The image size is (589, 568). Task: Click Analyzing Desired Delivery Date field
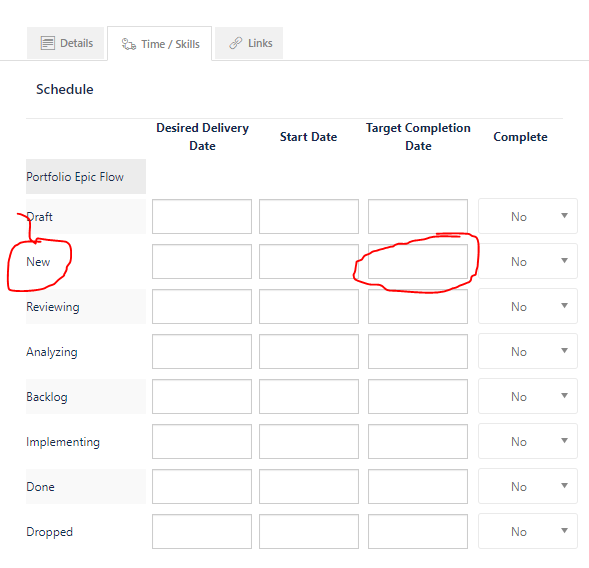(202, 352)
